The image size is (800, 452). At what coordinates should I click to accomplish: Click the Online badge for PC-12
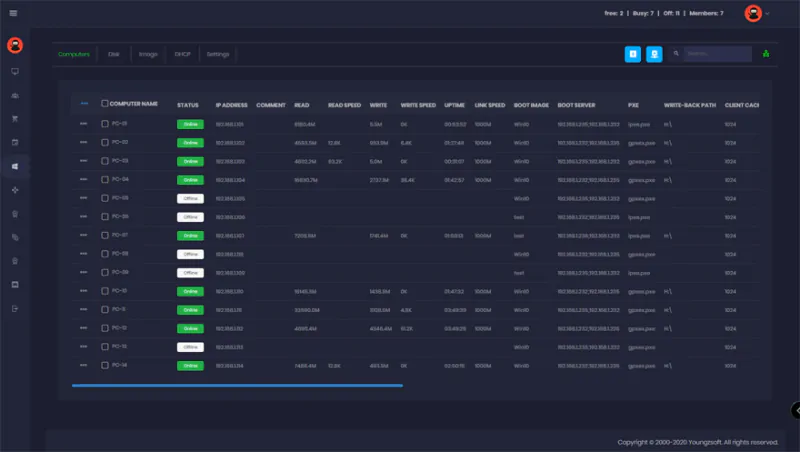click(190, 329)
